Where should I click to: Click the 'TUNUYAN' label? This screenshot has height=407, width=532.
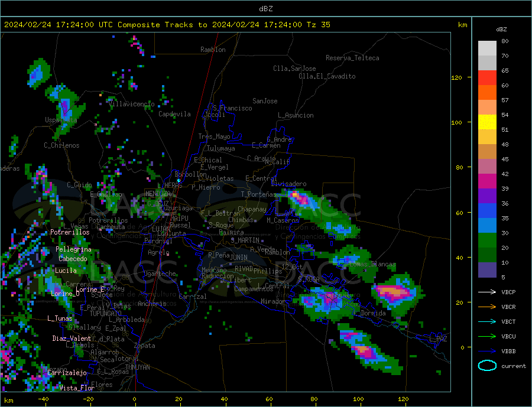[x=137, y=367]
